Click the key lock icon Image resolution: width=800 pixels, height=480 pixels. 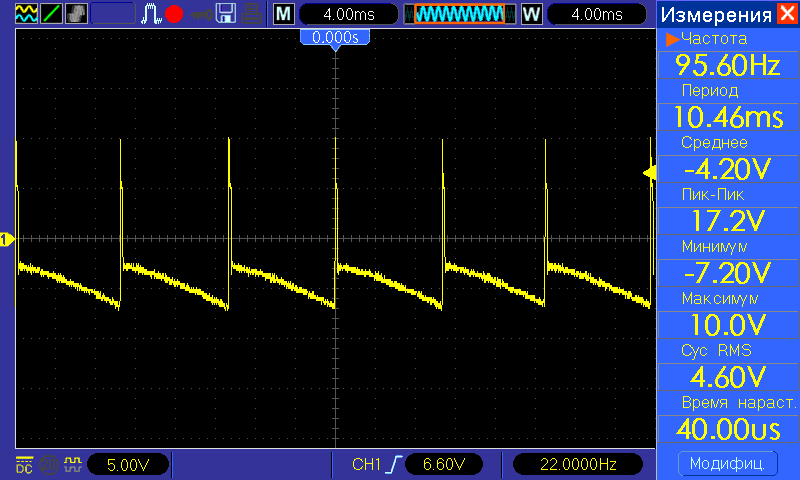(x=201, y=14)
